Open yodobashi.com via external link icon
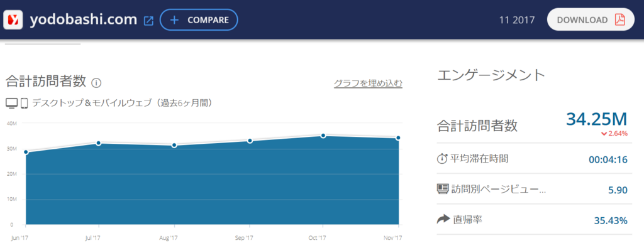The height and width of the screenshot is (248, 644). (148, 21)
